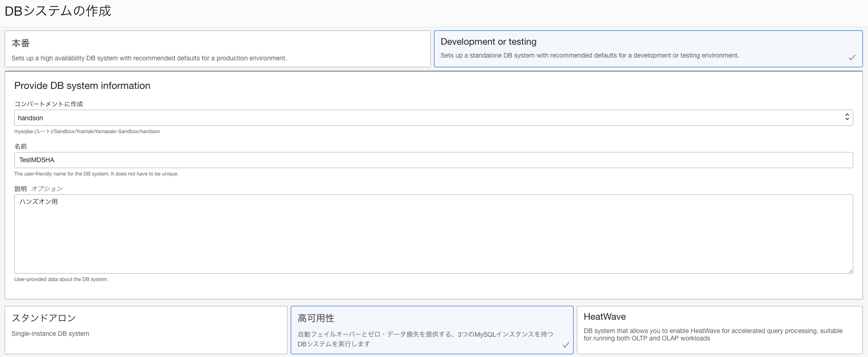Screen dimensions: 868x357
Task: Click the resize handle on description textarea
Action: 850,271
